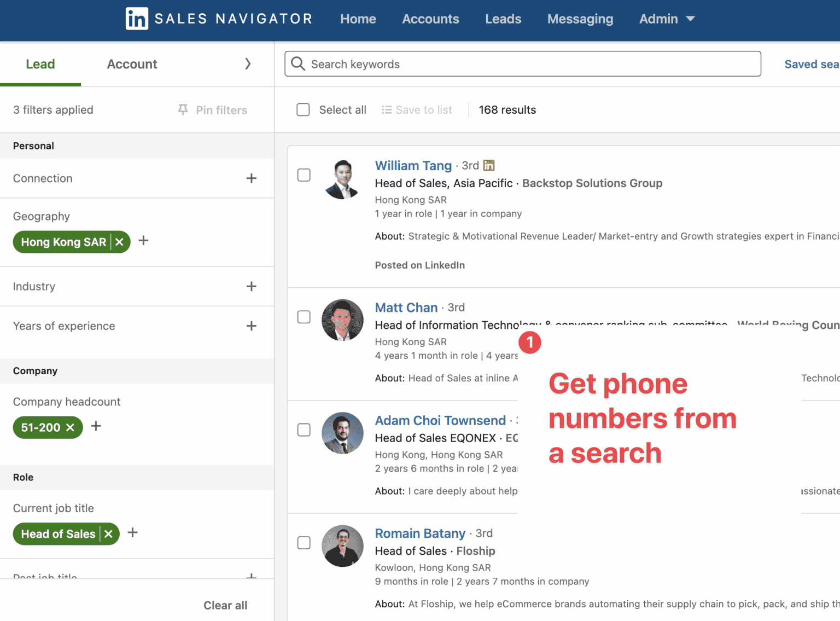The width and height of the screenshot is (840, 621).
Task: Click the search magnifier icon
Action: coord(297,64)
